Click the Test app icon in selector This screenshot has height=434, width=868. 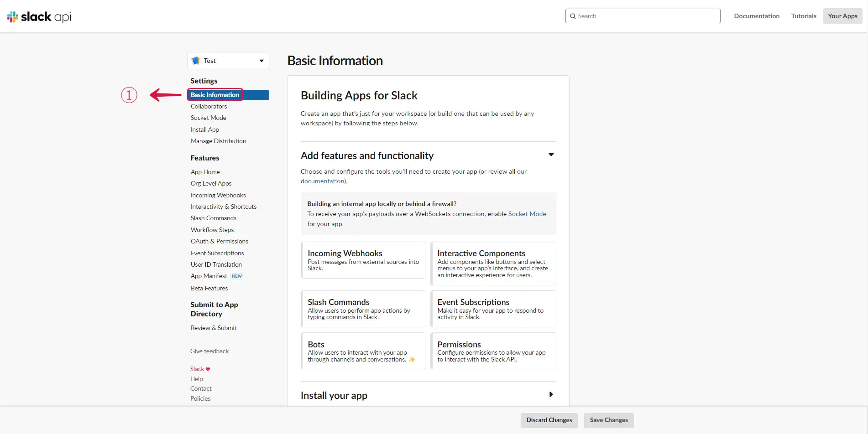click(x=196, y=61)
